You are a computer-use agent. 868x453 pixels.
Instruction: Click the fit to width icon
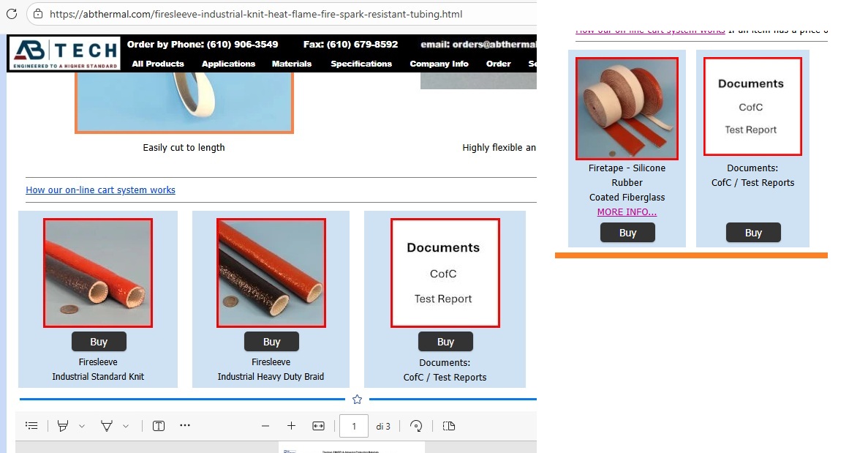pyautogui.click(x=318, y=426)
